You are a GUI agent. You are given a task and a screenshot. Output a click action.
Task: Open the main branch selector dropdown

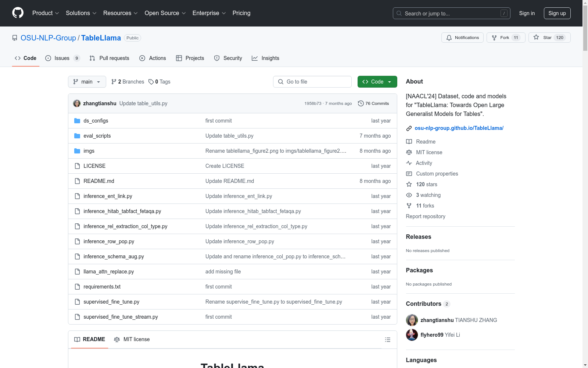87,82
